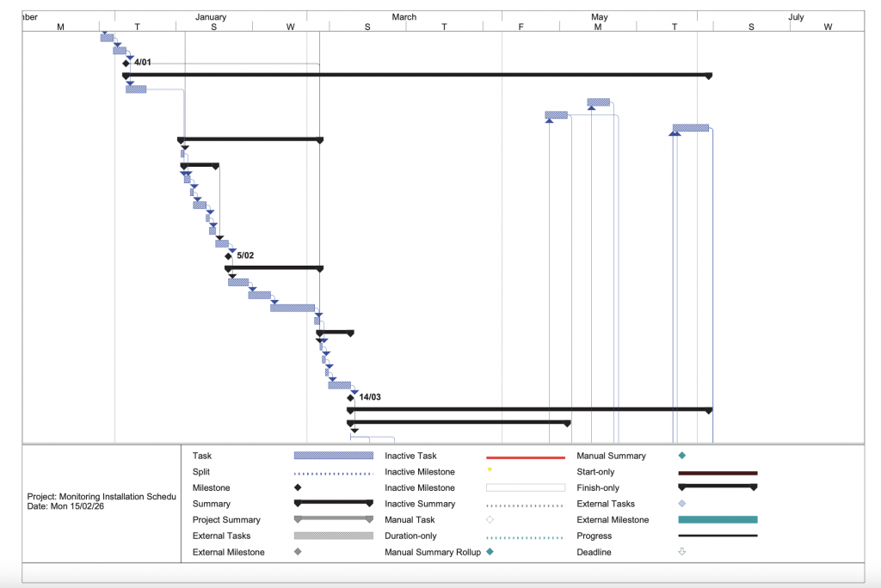Click the March month header

click(x=404, y=17)
